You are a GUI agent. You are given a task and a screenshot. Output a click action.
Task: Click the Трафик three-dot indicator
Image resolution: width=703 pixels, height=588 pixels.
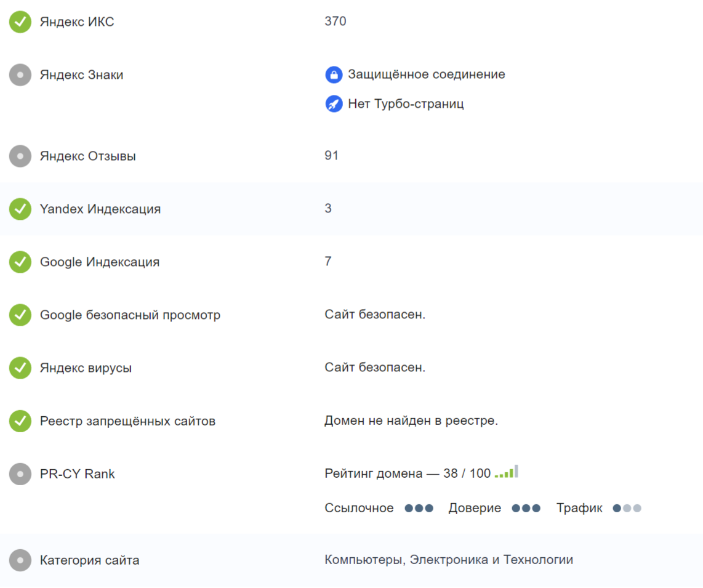point(627,508)
